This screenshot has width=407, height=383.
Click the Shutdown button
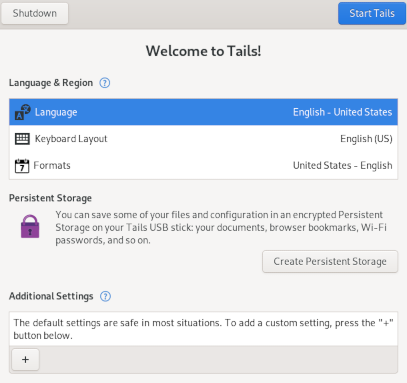point(35,13)
